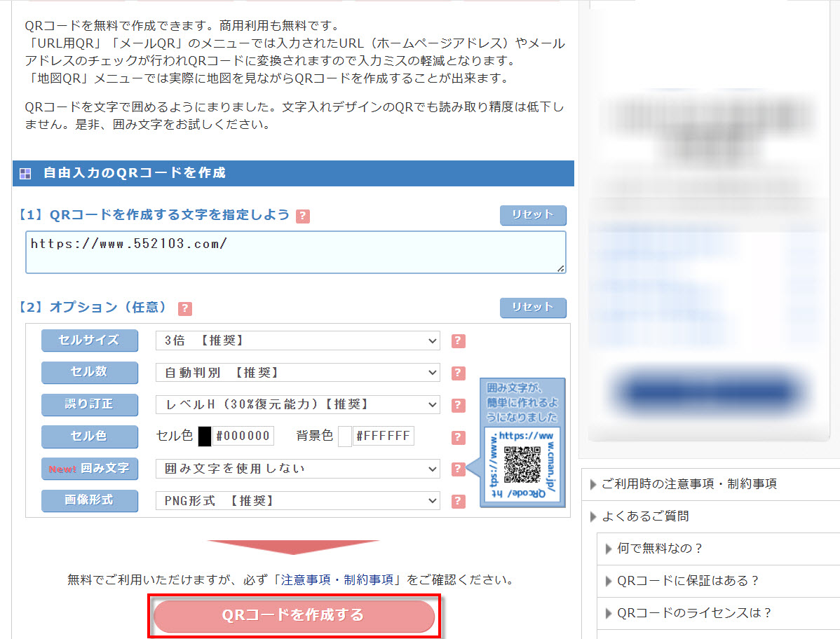
Task: Click the help icon beside the 囲み文字 option
Action: point(458,469)
